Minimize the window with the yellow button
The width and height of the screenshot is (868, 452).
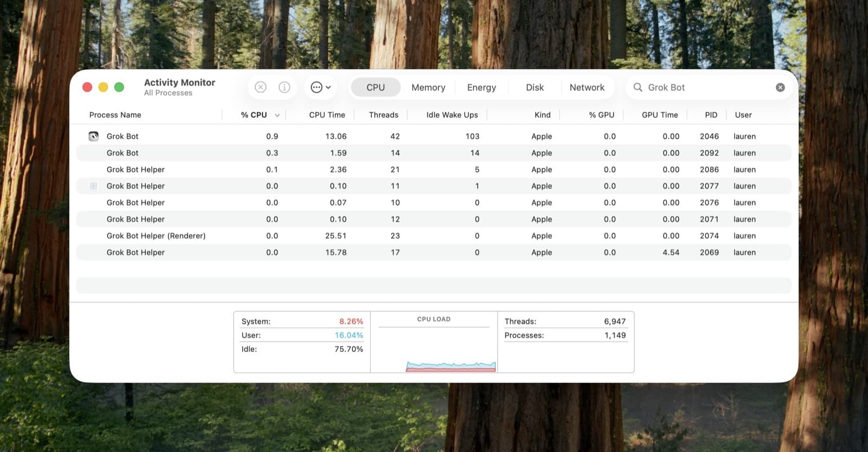(x=103, y=87)
